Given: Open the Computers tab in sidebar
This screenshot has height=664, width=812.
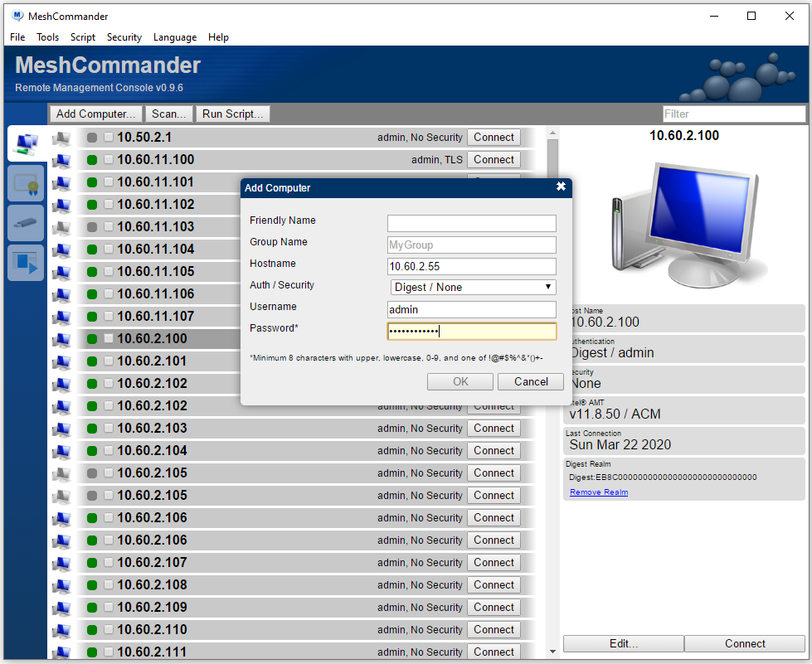Looking at the screenshot, I should 26,144.
